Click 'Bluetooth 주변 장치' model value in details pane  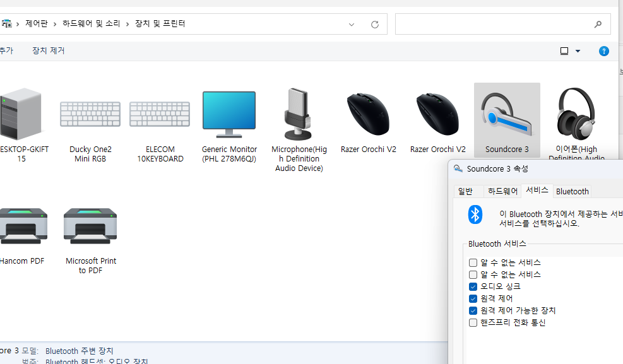tap(79, 351)
